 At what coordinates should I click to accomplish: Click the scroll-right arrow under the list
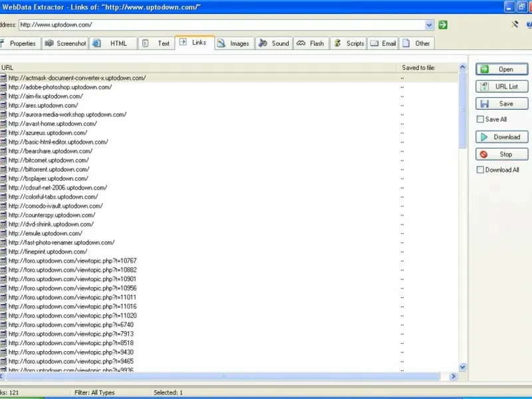[x=453, y=376]
